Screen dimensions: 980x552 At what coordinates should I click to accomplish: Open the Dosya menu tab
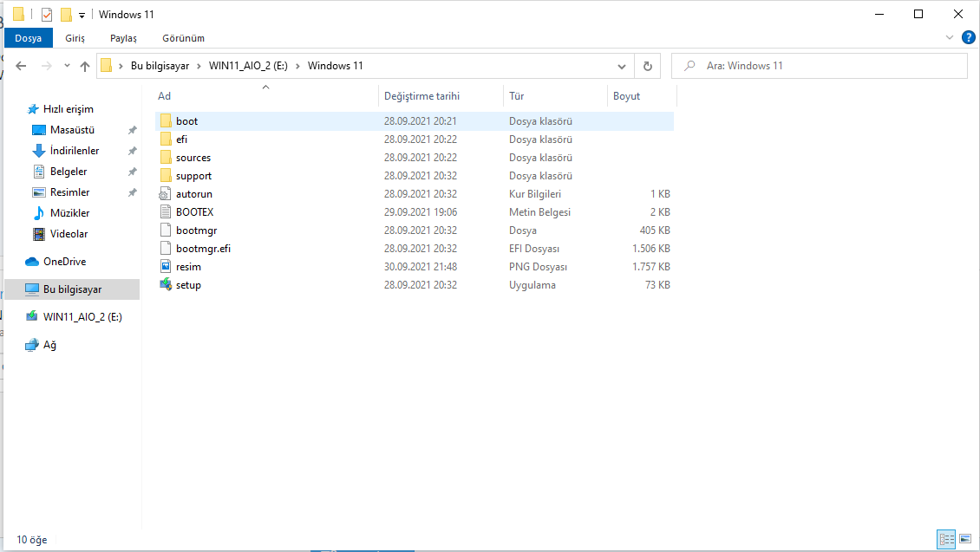tap(28, 38)
